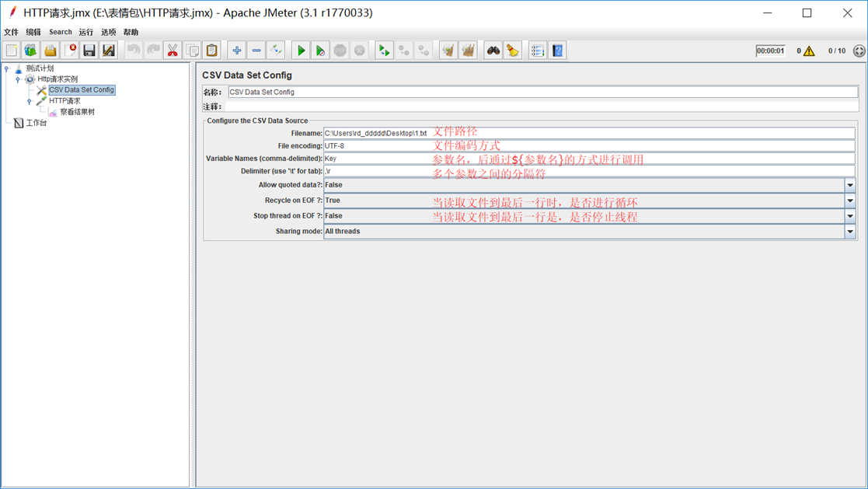Click the Redo toolbar icon
Viewport: 868px width, 489px height.
tap(153, 51)
